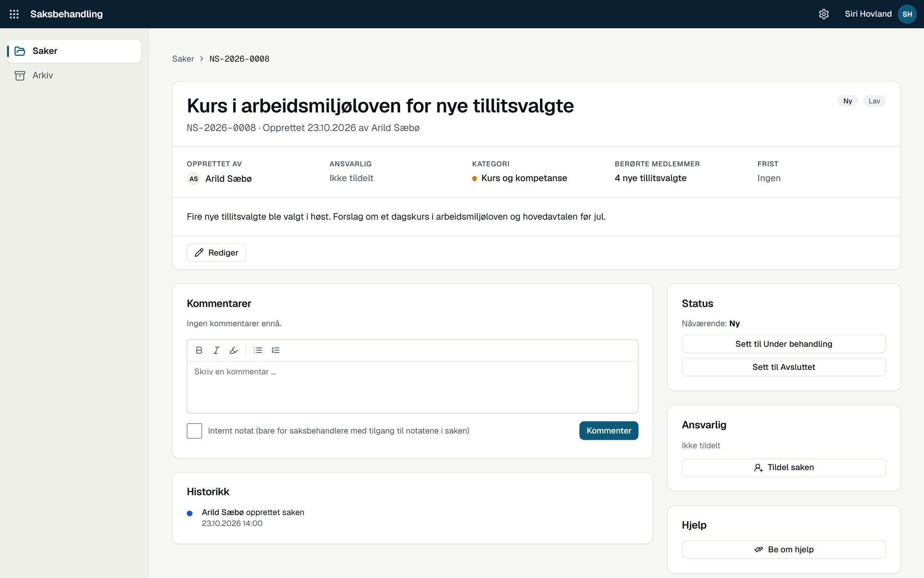Open settings gear icon in header

(824, 14)
